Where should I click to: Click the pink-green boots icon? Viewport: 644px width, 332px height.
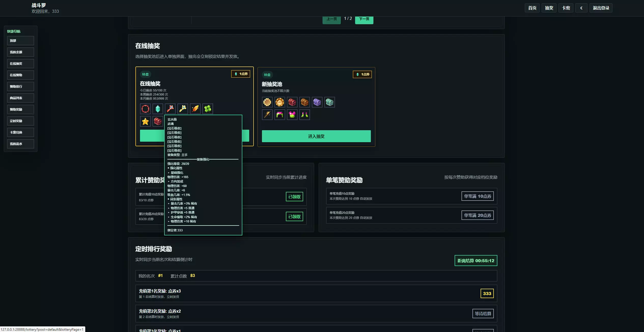point(305,115)
